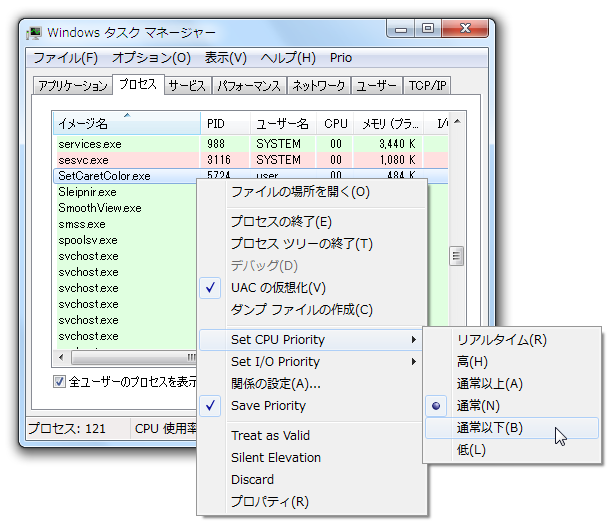Select the プロセス tab

(x=138, y=84)
